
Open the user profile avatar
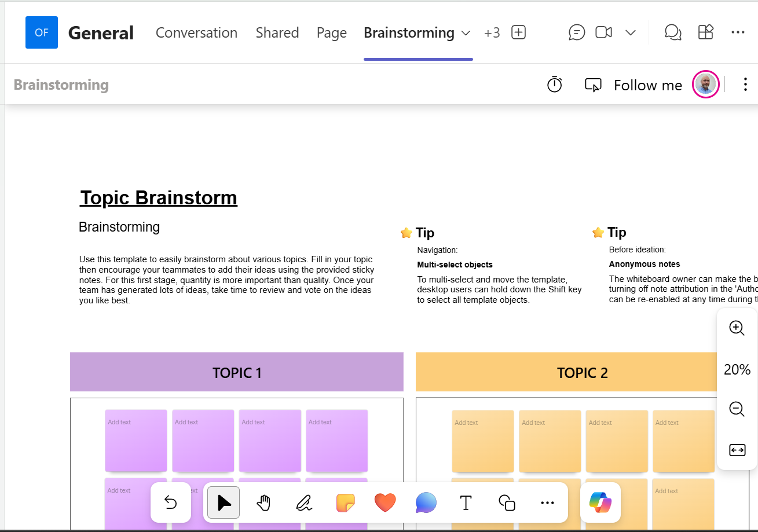(706, 85)
